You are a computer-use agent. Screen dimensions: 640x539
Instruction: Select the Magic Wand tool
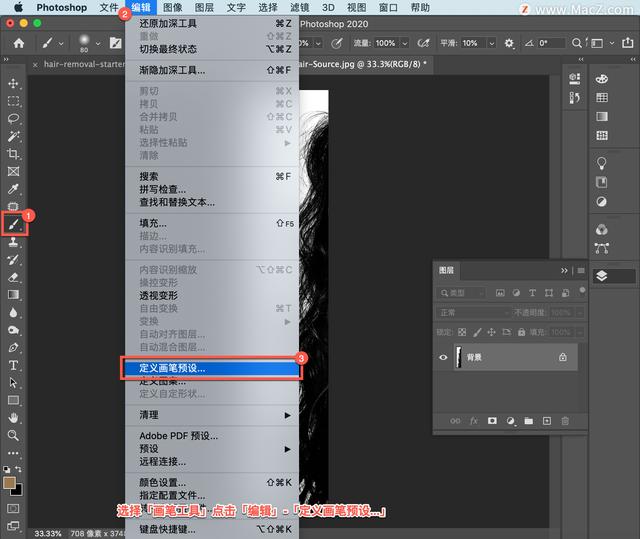pos(13,136)
